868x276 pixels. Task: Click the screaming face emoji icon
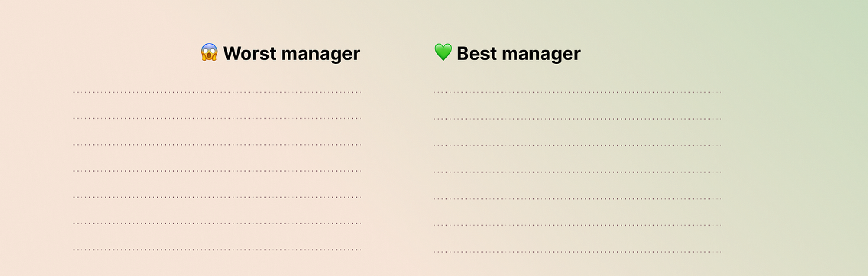(x=209, y=52)
